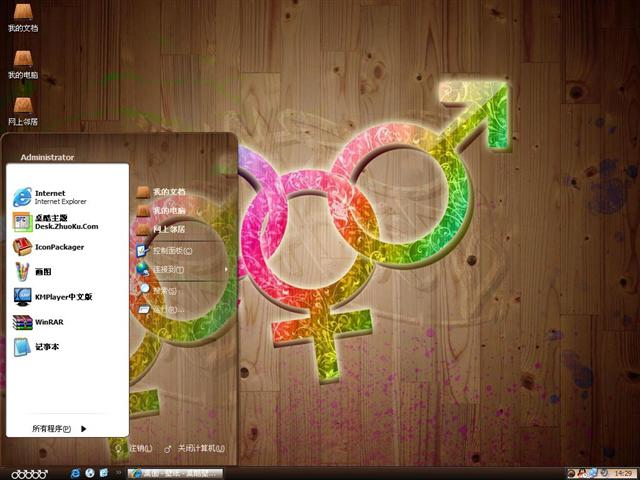This screenshot has height=480, width=640.
Task: Click the Internet Explorer quick launch icon
Action: (75, 473)
